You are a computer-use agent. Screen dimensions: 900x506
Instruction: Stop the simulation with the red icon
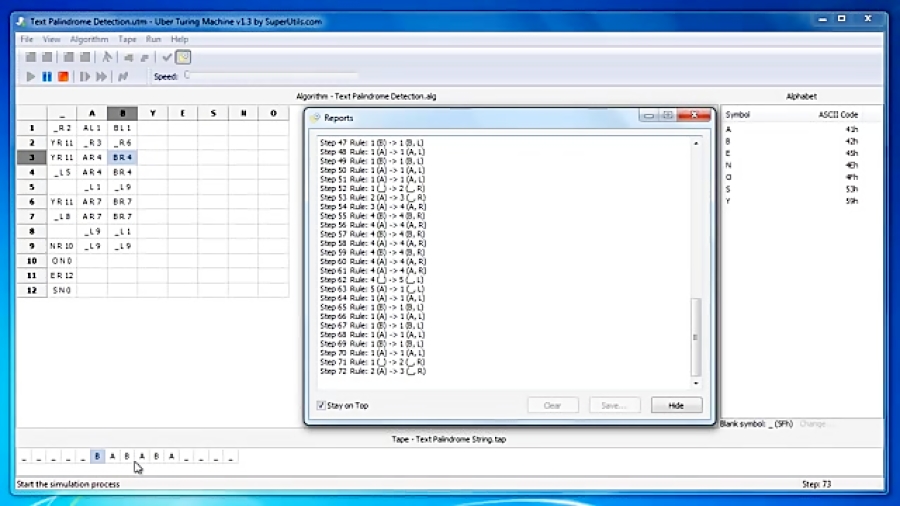[x=63, y=76]
